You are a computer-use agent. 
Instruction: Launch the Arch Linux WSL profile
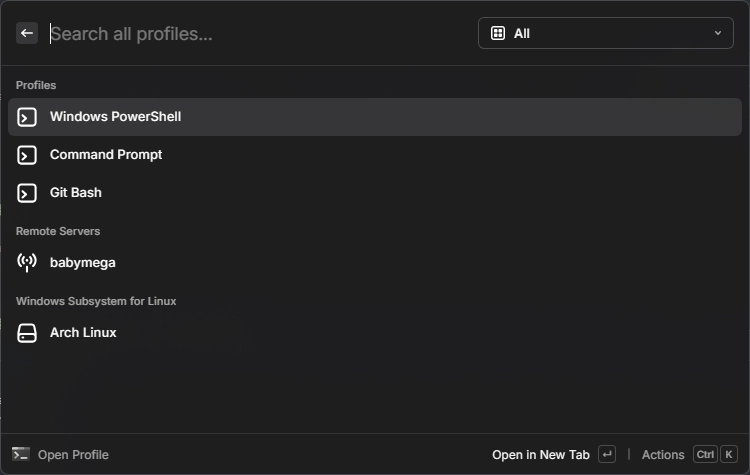coord(83,333)
